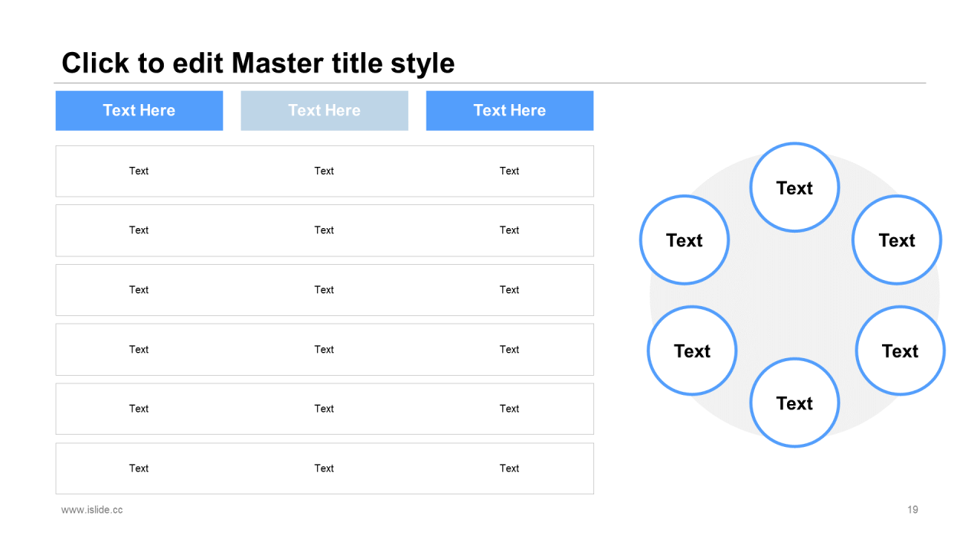Select second table row's first-column 'Text' cell
This screenshot has height=551, width=980.
click(139, 230)
